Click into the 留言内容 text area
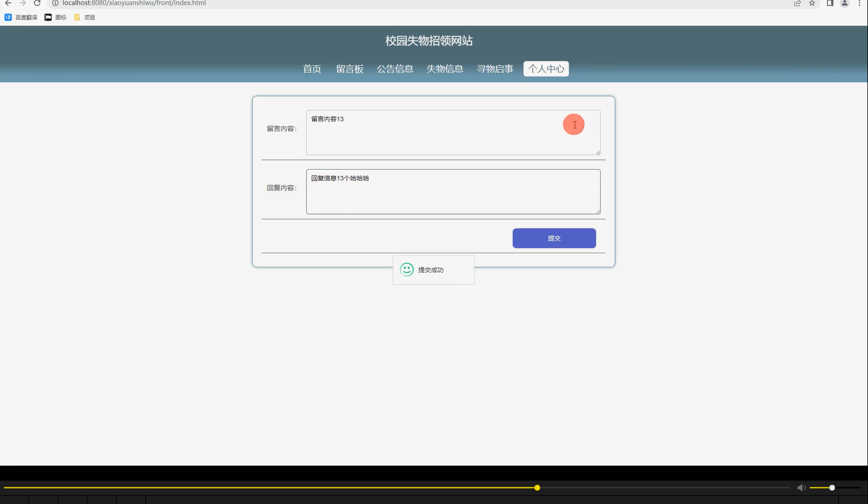The image size is (868, 504). point(453,132)
